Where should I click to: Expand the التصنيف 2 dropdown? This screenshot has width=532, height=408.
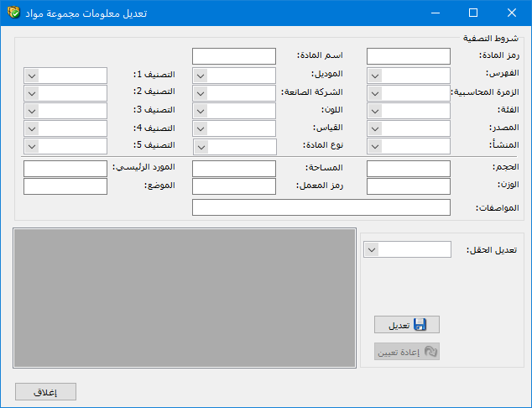click(x=32, y=93)
